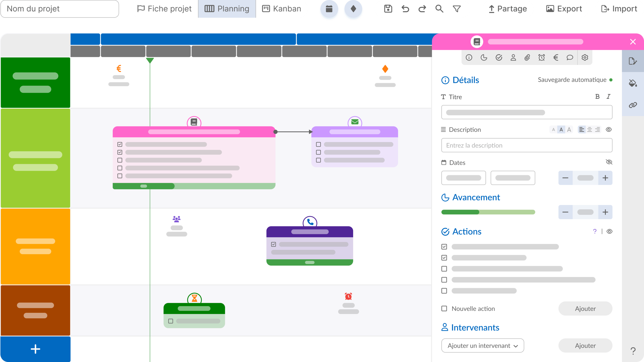Image resolution: width=644 pixels, height=362 pixels.
Task: Switch to the Kanban view tab
Action: point(281,9)
